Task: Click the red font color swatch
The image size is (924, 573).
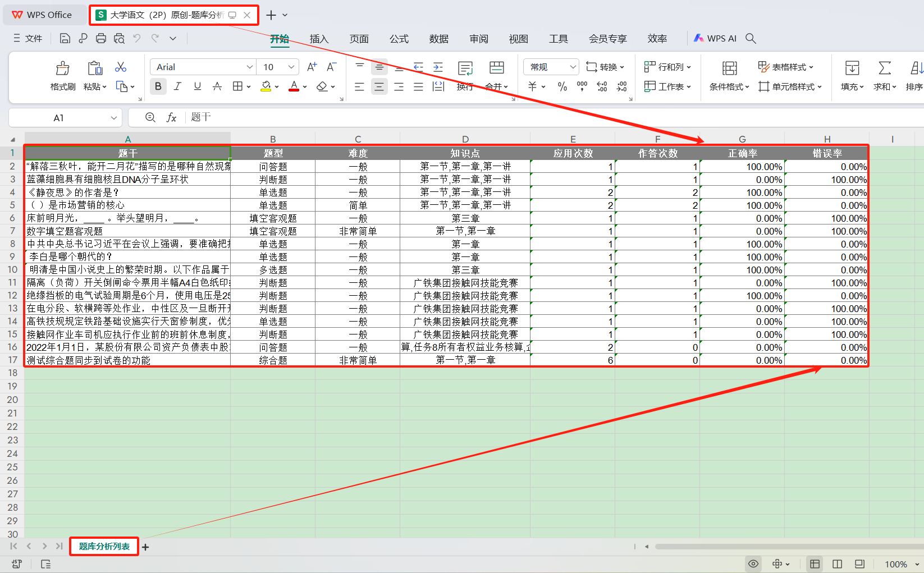Action: [x=294, y=86]
